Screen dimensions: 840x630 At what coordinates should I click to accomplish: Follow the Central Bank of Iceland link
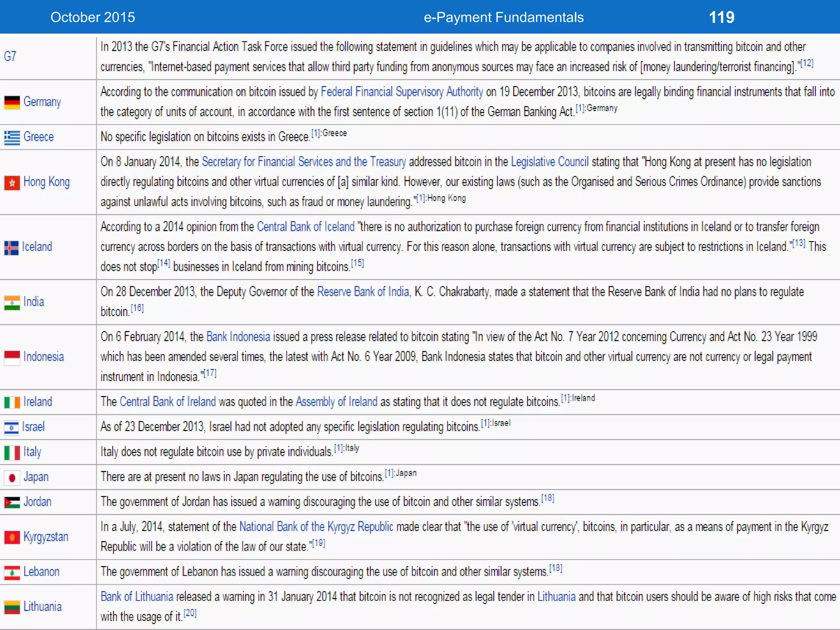pos(306,227)
